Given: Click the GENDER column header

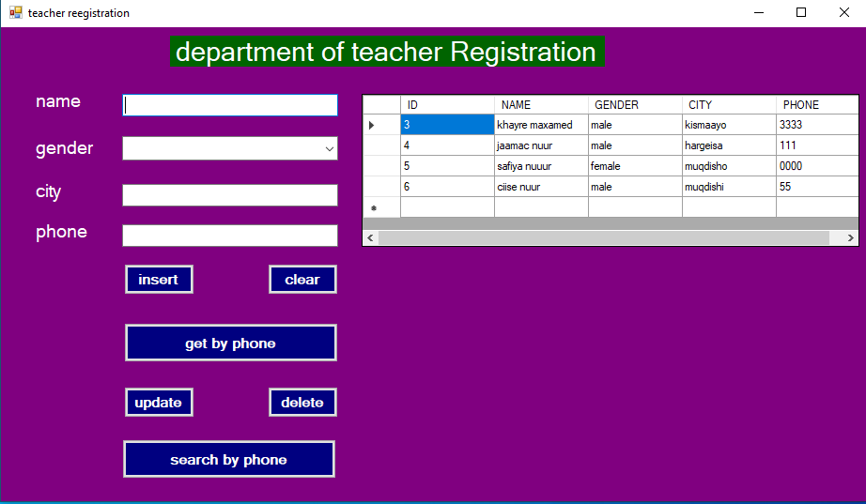Looking at the screenshot, I should click(x=635, y=105).
